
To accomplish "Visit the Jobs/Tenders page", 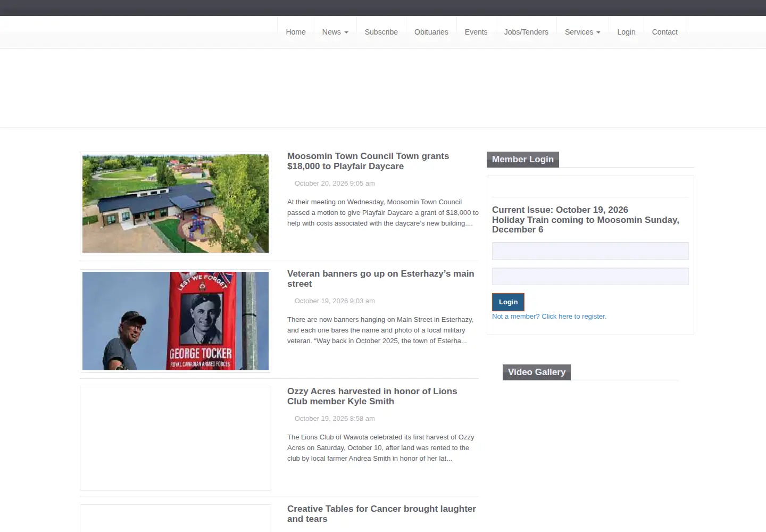I will pyautogui.click(x=526, y=32).
